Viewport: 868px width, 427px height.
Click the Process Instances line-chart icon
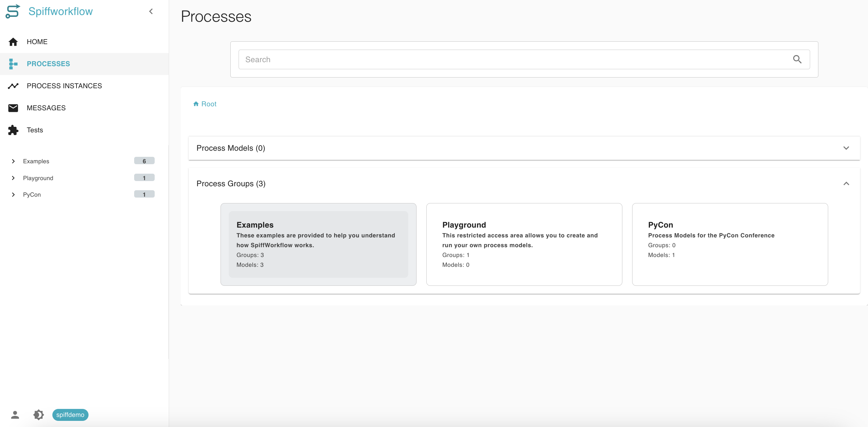(13, 86)
